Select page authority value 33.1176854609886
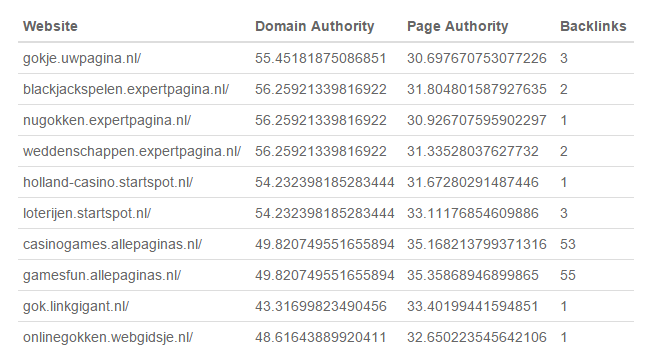Image resolution: width=649 pixels, height=362 pixels. [x=473, y=213]
